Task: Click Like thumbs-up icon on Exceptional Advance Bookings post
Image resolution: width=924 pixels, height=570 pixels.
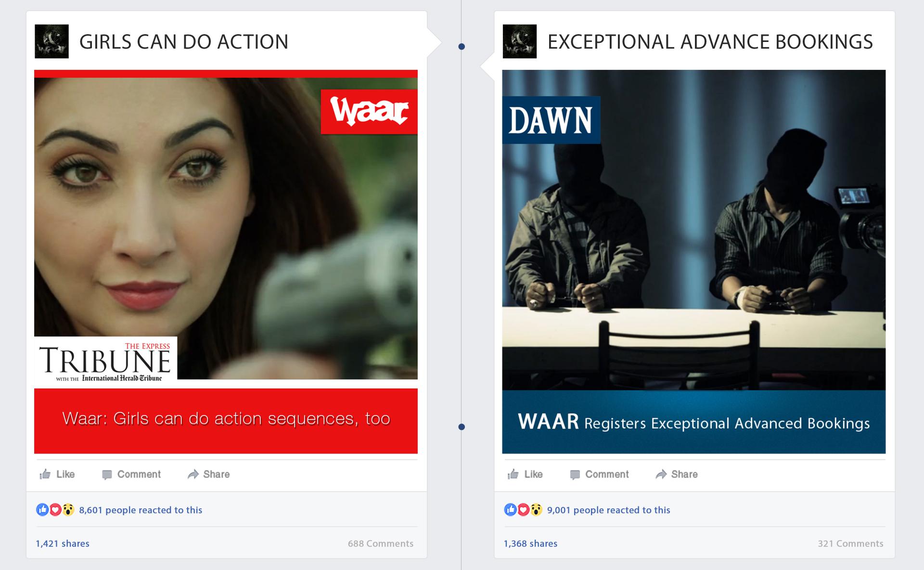Action: tap(513, 474)
